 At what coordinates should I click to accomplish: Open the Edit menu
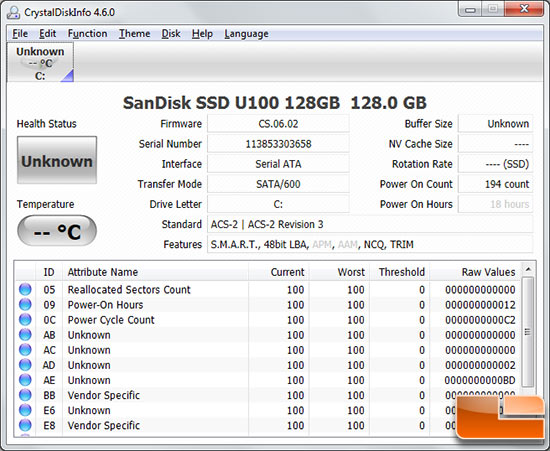tap(47, 34)
